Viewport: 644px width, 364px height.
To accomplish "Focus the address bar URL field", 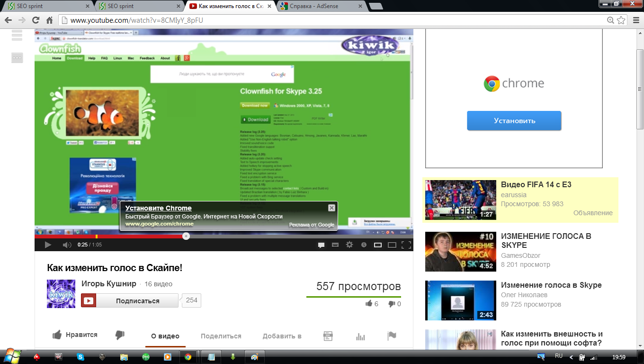I will (336, 20).
